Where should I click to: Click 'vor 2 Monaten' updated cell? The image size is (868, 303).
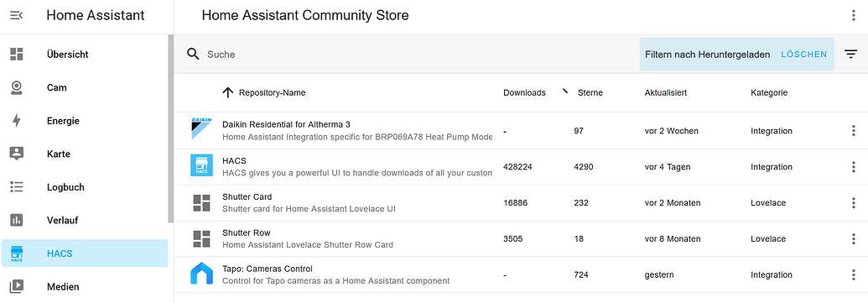tap(673, 203)
